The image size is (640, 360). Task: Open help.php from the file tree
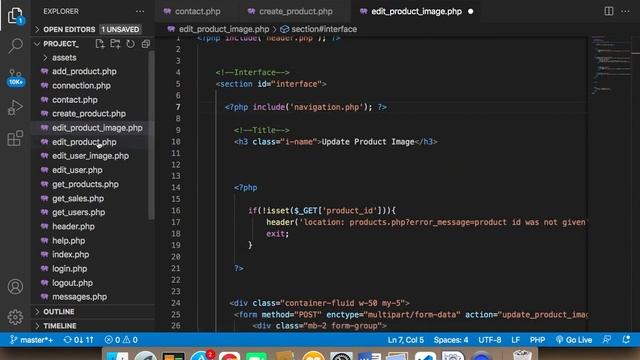point(69,241)
